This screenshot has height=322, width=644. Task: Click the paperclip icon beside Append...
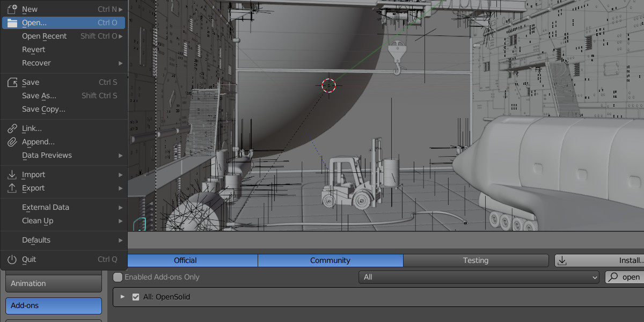point(12,142)
